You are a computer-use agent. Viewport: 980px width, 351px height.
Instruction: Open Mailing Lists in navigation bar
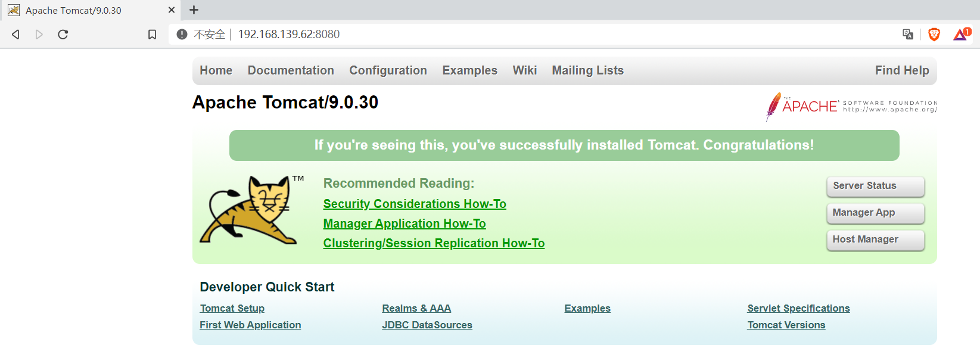coord(588,70)
